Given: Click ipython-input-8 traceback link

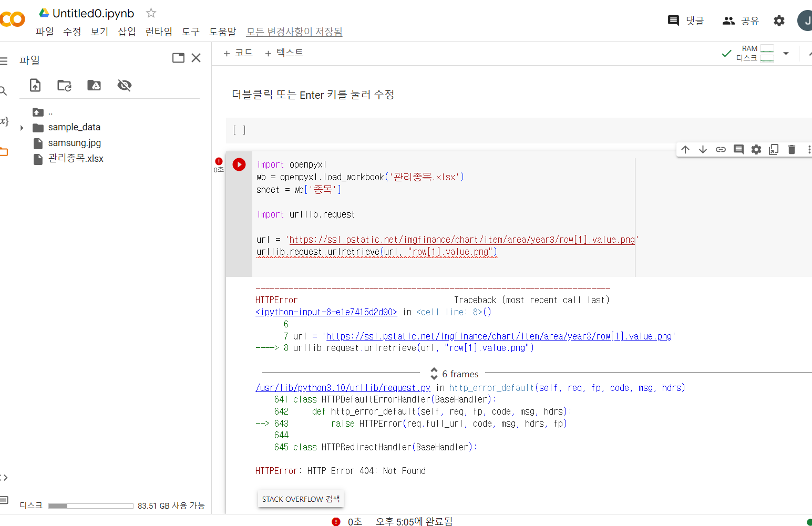Looking at the screenshot, I should coord(326,312).
